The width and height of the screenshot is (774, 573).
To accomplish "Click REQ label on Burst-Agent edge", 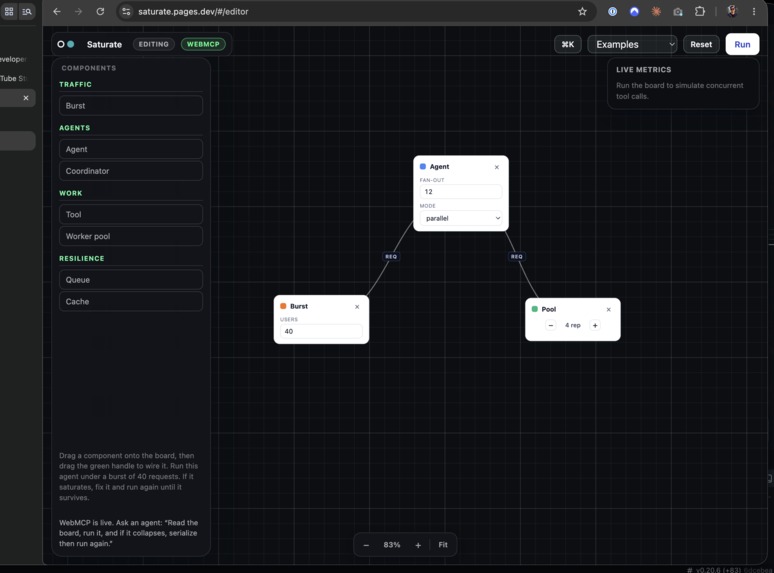I will pyautogui.click(x=391, y=256).
